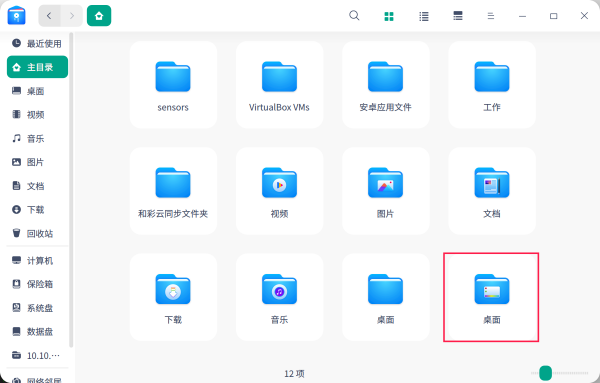This screenshot has width=600, height=383.
Task: Open the 10.10. network share entry
Action: tap(37, 355)
